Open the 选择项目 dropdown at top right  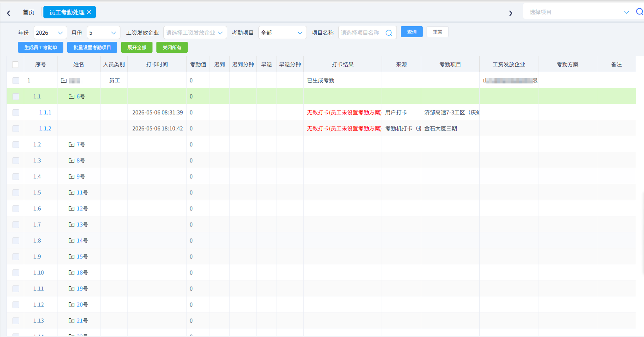[579, 12]
